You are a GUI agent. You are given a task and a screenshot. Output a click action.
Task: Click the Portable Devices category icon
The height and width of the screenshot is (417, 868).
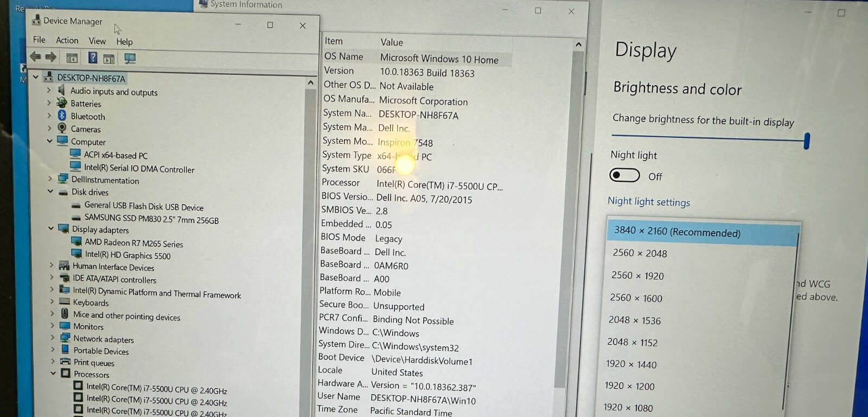(65, 350)
